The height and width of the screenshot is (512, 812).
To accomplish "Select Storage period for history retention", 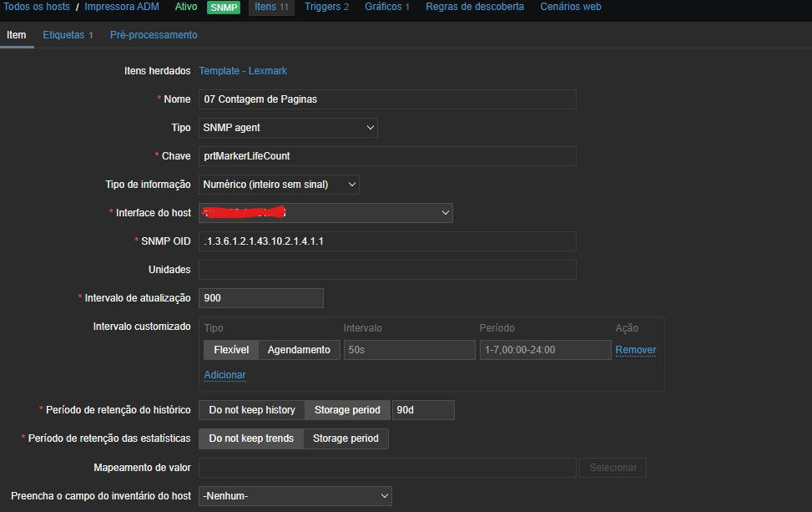I will 346,410.
